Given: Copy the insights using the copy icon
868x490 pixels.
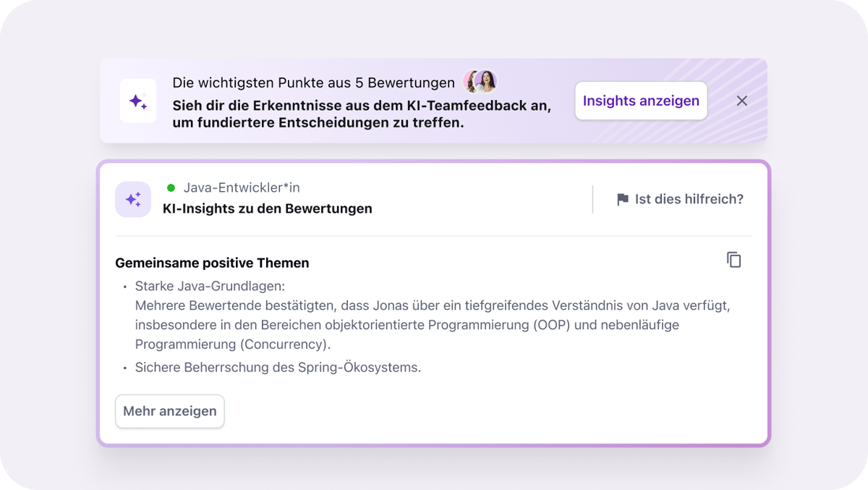Looking at the screenshot, I should (x=733, y=260).
